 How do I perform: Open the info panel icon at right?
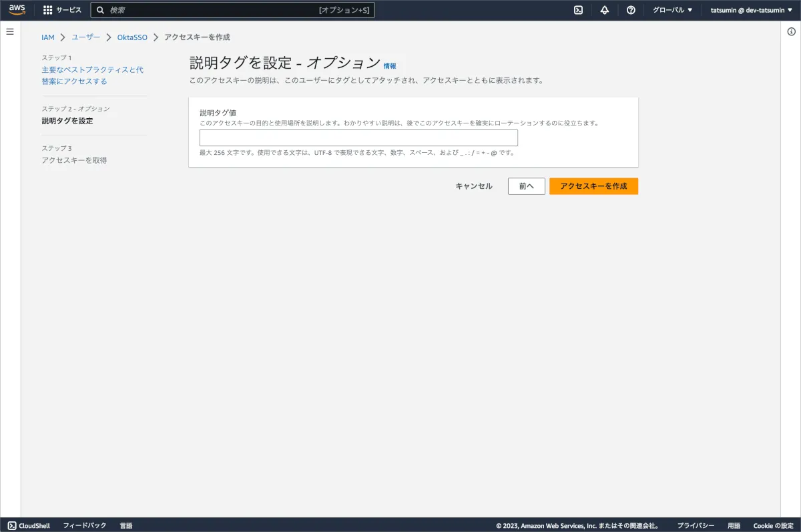pyautogui.click(x=791, y=31)
